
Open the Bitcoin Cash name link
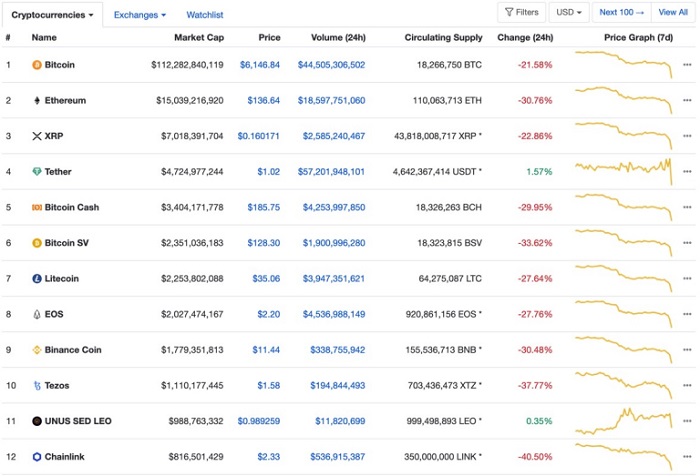pyautogui.click(x=71, y=208)
